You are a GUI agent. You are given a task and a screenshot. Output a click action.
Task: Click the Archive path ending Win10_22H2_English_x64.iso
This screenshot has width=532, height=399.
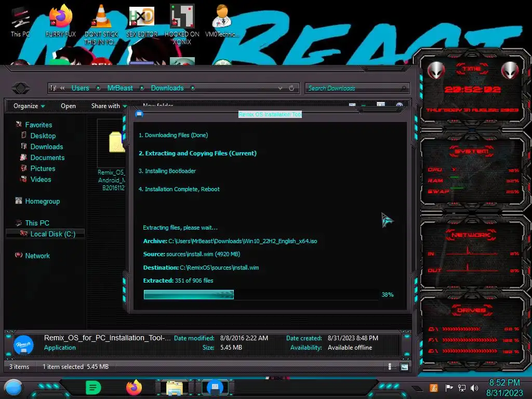coord(230,241)
